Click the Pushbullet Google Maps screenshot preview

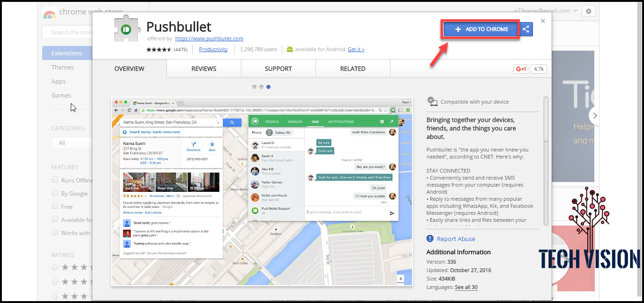[262, 191]
